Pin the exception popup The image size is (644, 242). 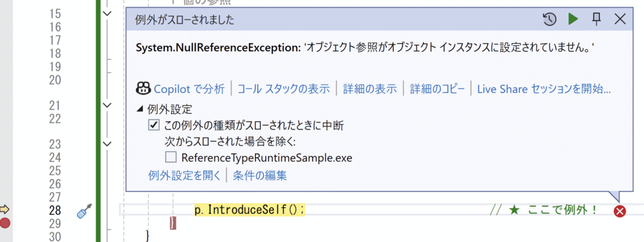point(596,19)
